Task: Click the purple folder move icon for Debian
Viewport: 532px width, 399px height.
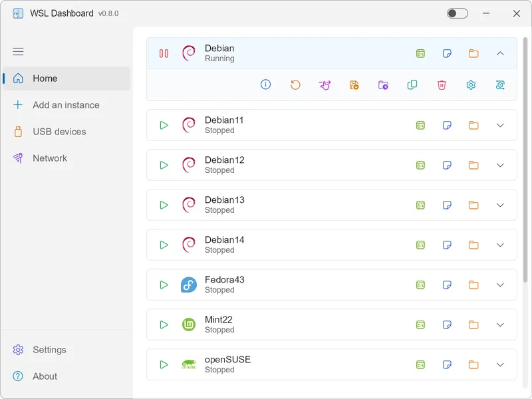Action: coord(383,85)
